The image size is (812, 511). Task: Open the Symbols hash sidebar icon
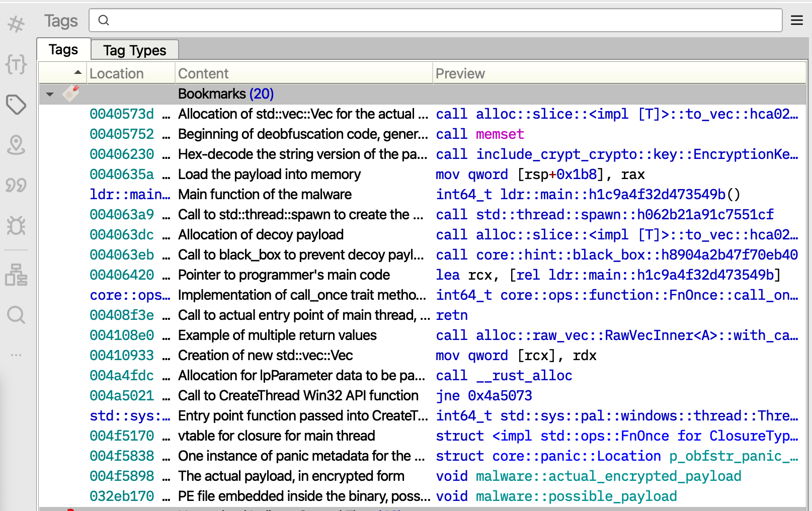[x=16, y=24]
